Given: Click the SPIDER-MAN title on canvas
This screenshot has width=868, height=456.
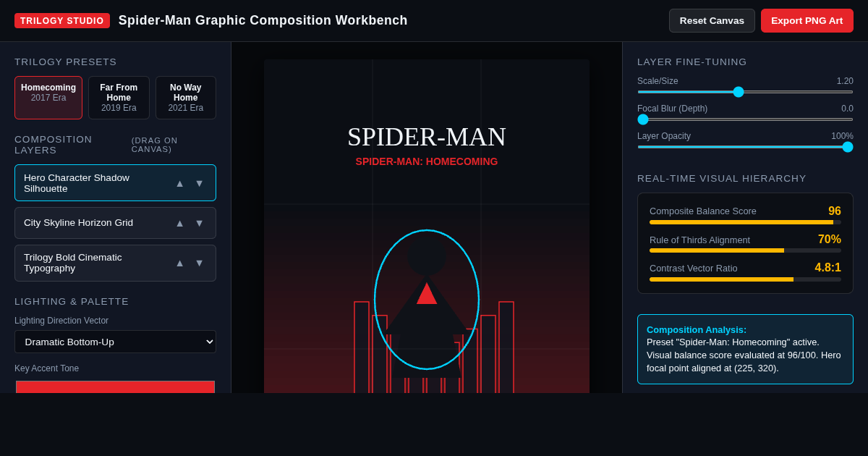Looking at the screenshot, I should 427,137.
